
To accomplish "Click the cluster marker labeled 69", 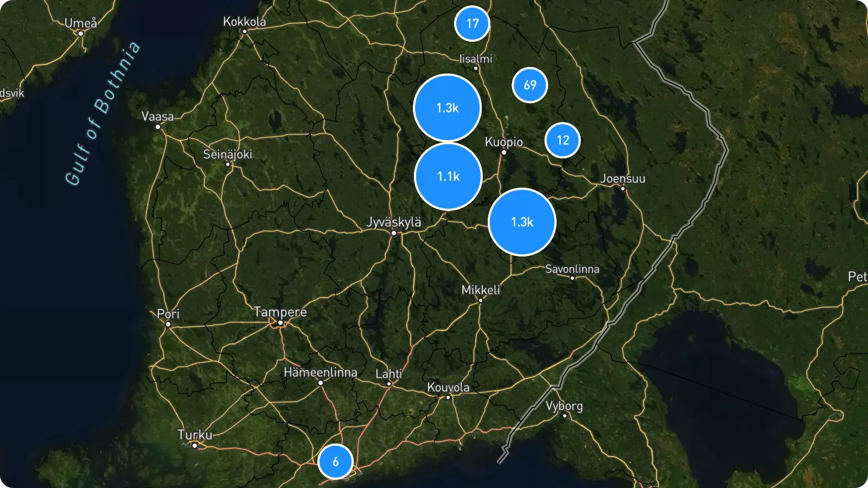I will click(x=530, y=85).
